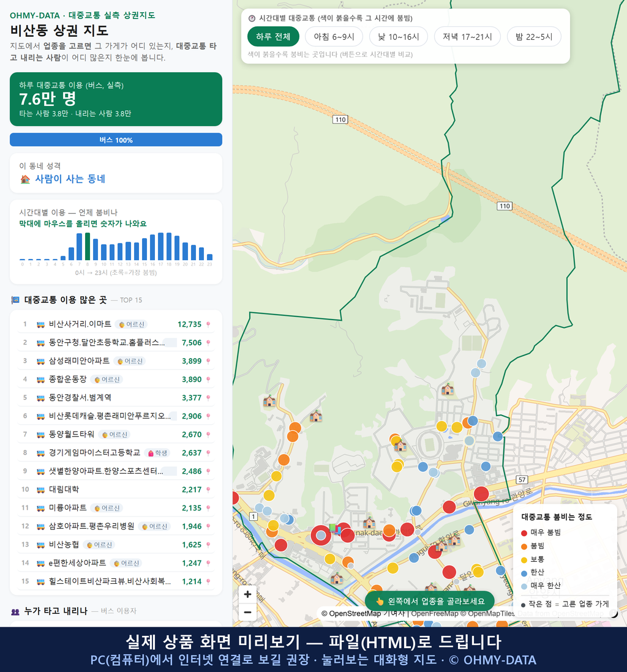Screen dimensions: 627x672
Task: Click the pin icon beside 동안경찰서.범계역
Action: point(208,398)
